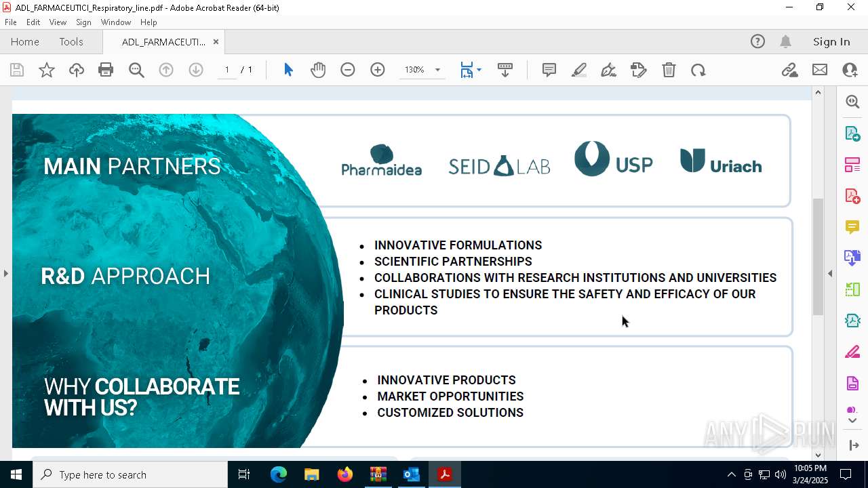Screen dimensions: 868x488
Task: Open the zoom level dropdown
Action: tap(437, 70)
